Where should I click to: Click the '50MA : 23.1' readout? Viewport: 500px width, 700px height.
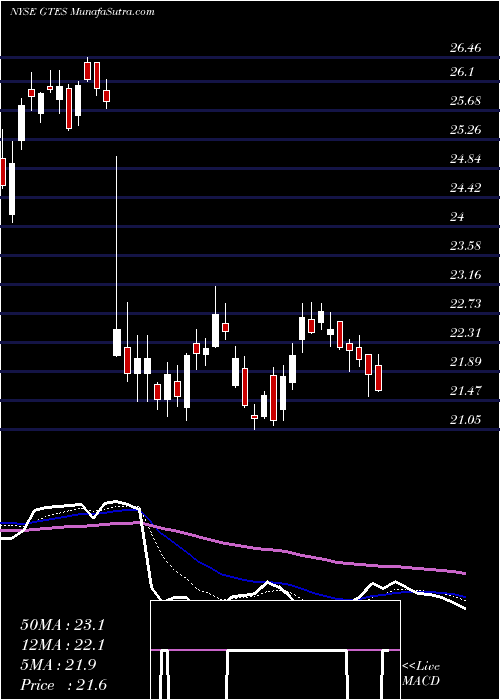point(62,625)
